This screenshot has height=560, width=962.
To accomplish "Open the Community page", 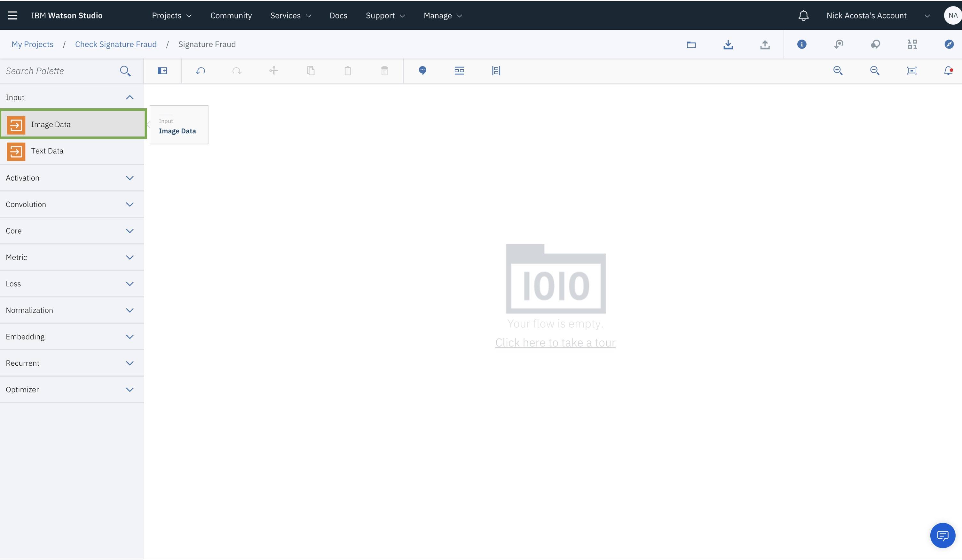I will click(231, 15).
